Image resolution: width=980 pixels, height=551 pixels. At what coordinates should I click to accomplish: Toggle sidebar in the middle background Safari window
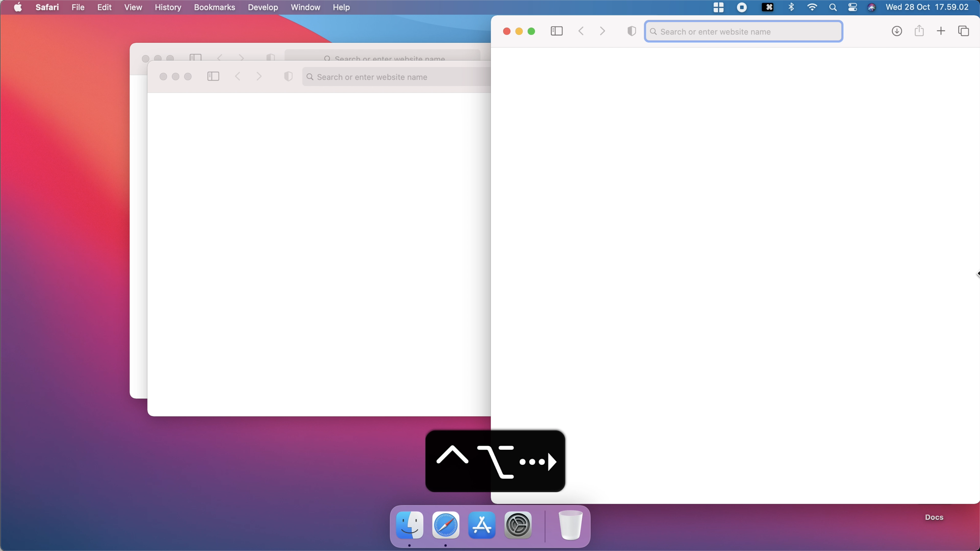213,77
